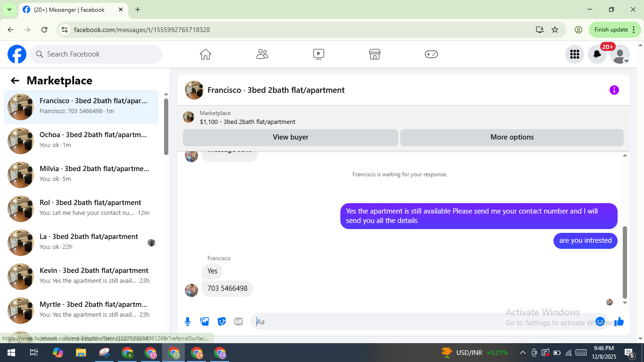Click the Francisco chat header title
644x362 pixels.
(276, 90)
